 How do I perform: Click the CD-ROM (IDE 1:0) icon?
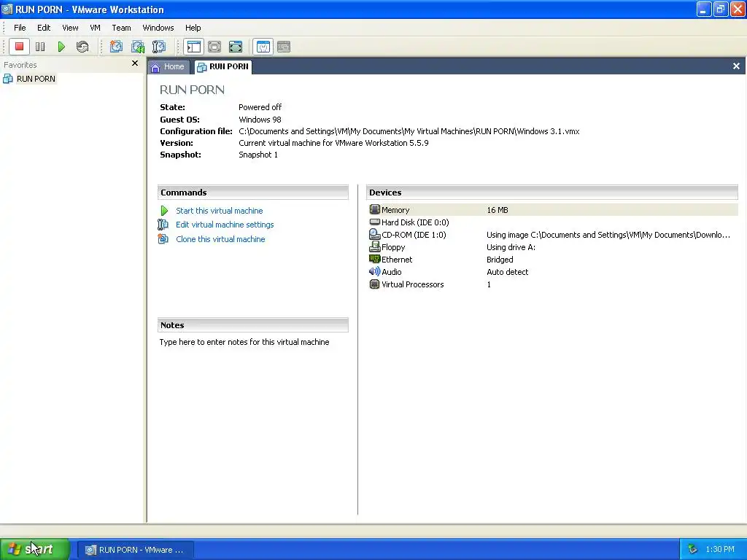(374, 234)
